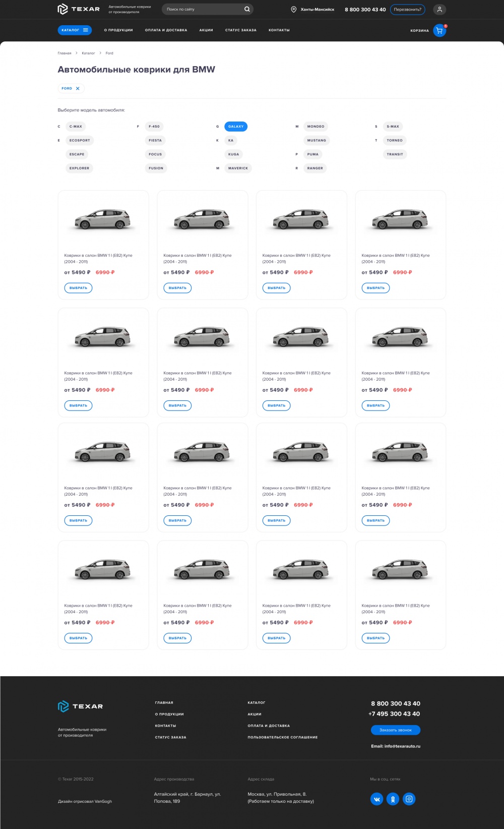Click the TEXAR logo in the header
Viewport: 504px width, 829px height.
(x=79, y=9)
